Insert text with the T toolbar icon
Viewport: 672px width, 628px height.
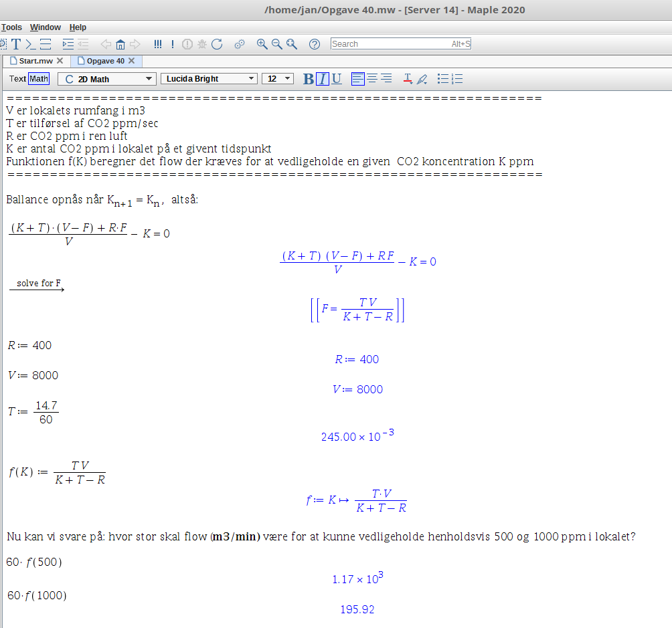click(x=15, y=44)
